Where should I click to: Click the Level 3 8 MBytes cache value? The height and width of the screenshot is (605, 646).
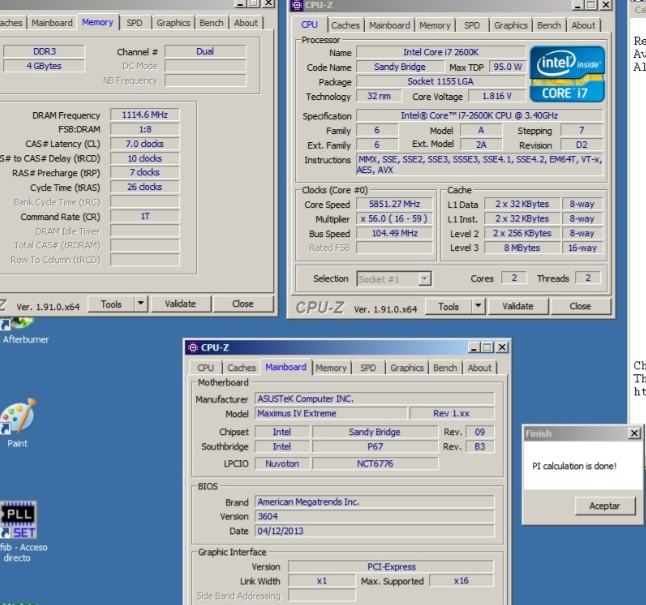(x=522, y=248)
